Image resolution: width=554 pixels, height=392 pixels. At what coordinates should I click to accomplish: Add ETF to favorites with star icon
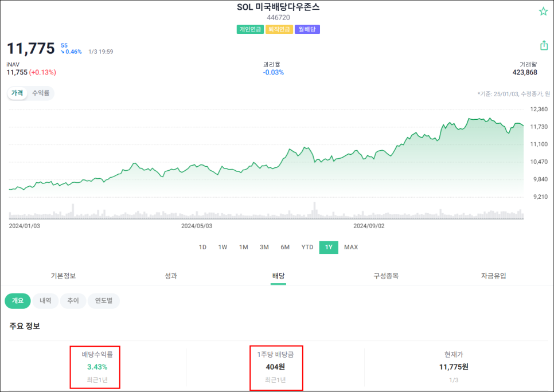click(x=543, y=11)
